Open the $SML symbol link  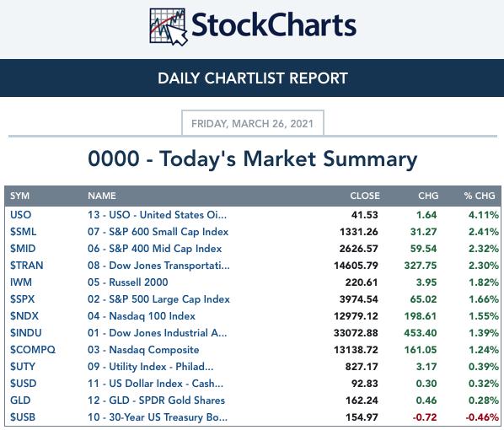tap(23, 232)
